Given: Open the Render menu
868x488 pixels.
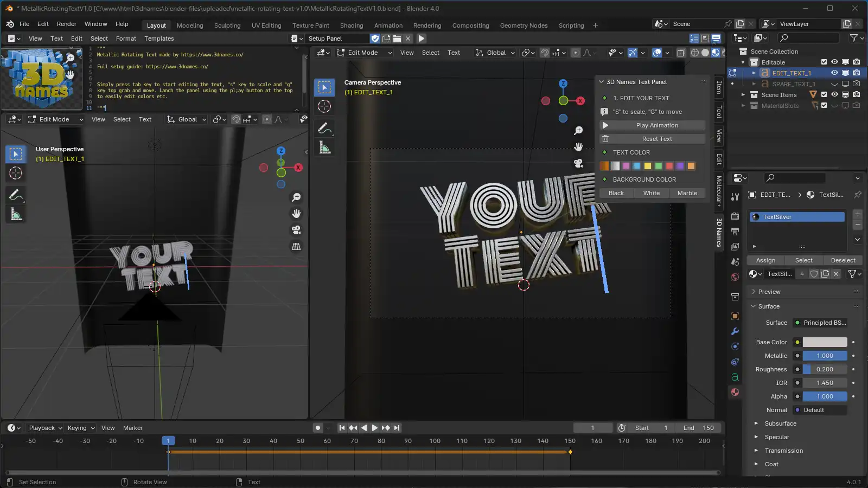Looking at the screenshot, I should [66, 24].
